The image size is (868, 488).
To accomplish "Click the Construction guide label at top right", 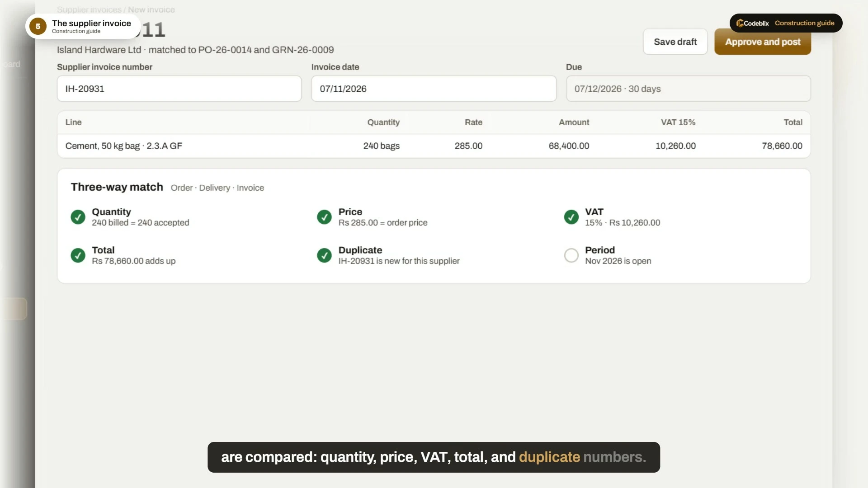I will point(804,23).
